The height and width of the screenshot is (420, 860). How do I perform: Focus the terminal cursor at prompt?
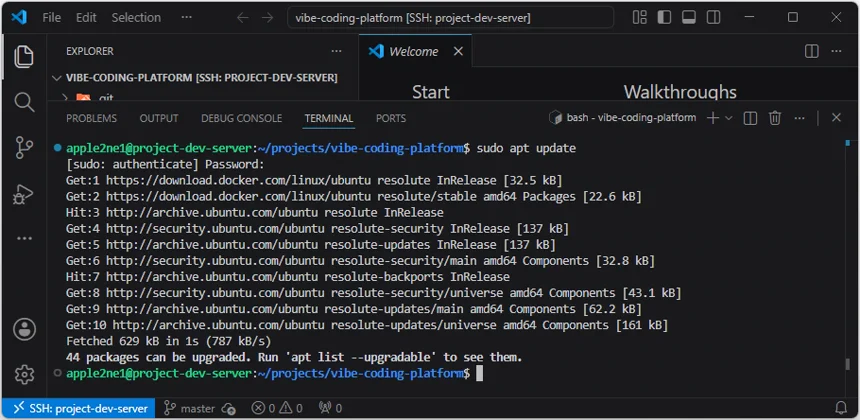point(479,374)
